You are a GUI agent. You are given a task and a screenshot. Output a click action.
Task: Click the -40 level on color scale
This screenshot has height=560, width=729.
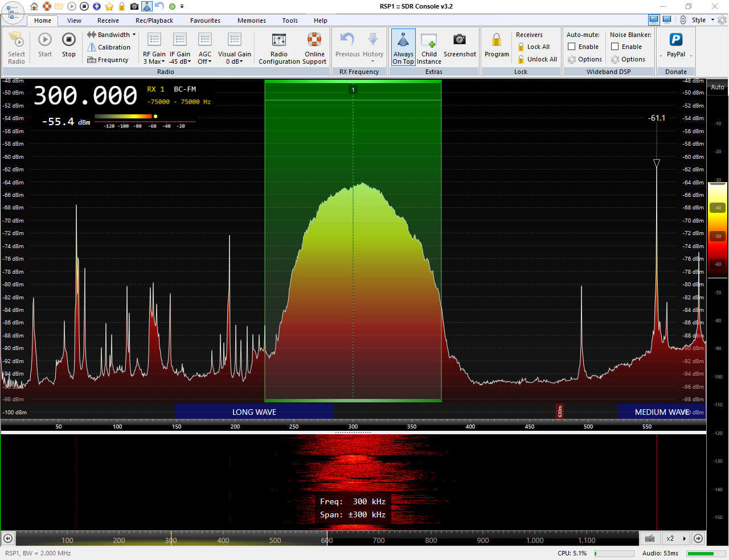718,208
